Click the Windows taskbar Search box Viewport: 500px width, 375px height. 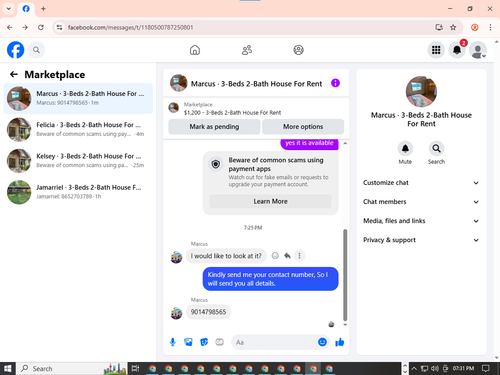click(72, 368)
